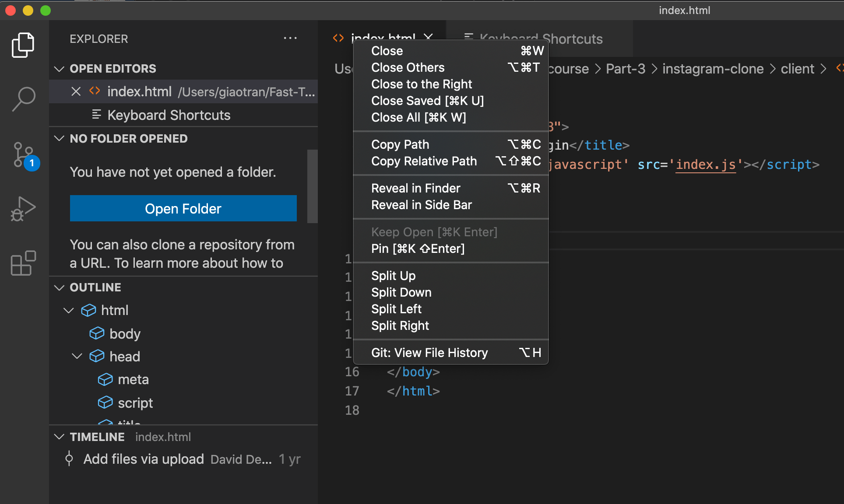Click the Add files via upload commit
The width and height of the screenshot is (844, 504).
click(x=144, y=459)
